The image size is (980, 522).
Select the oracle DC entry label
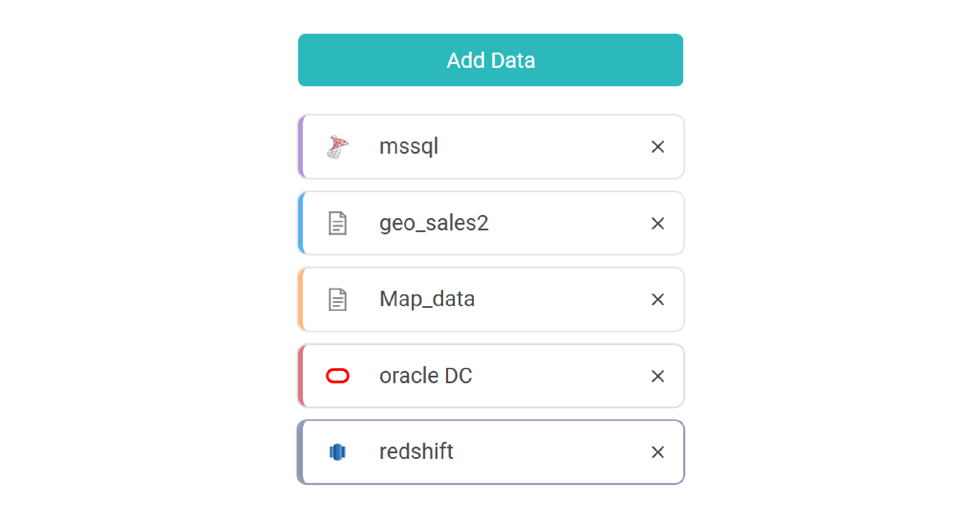pyautogui.click(x=425, y=376)
